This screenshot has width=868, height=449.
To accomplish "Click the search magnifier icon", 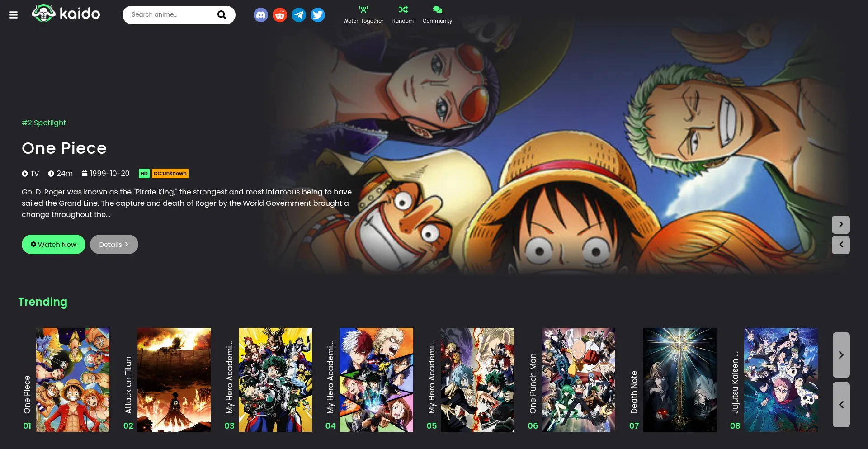I will [x=222, y=15].
